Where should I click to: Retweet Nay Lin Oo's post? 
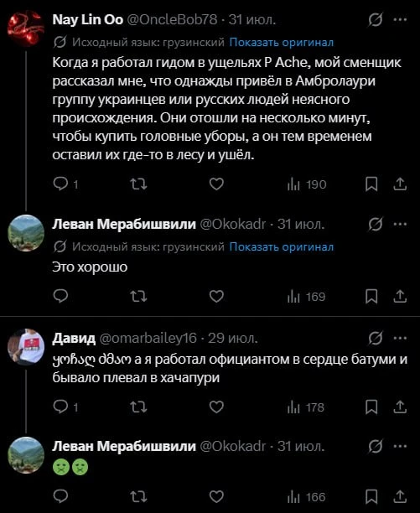point(138,184)
